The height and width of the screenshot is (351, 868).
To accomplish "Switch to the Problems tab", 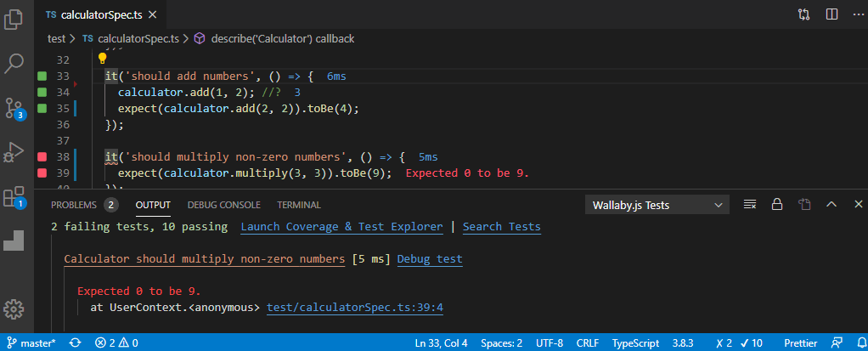I will (74, 205).
